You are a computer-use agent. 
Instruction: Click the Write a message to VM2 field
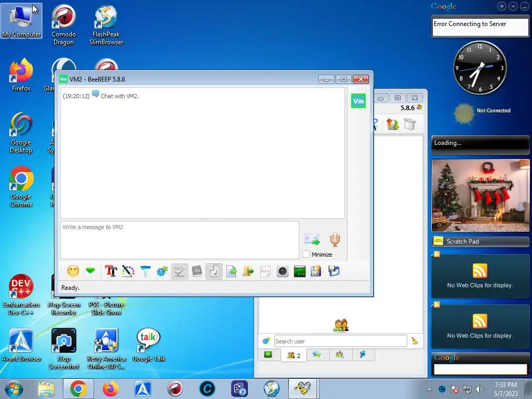[x=179, y=240]
